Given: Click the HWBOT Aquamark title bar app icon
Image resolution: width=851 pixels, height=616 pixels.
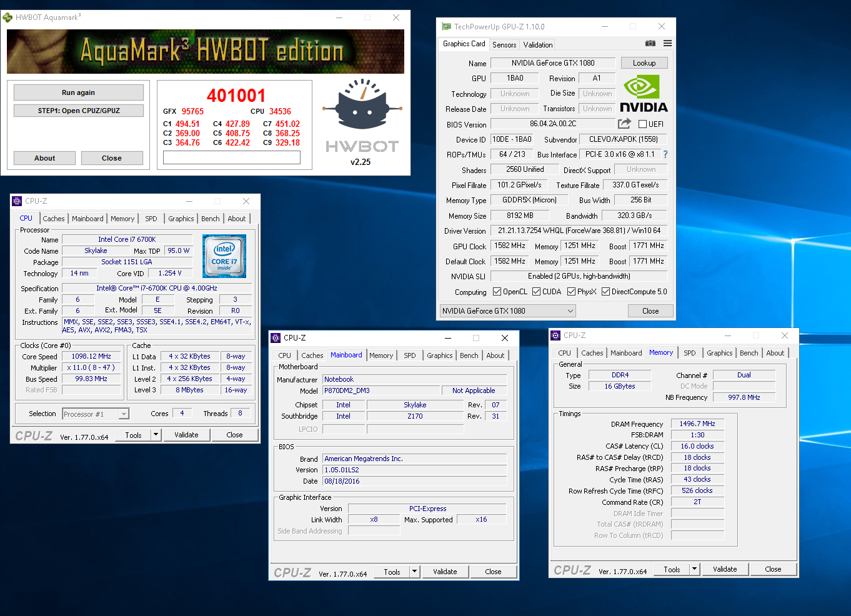Looking at the screenshot, I should (8, 17).
